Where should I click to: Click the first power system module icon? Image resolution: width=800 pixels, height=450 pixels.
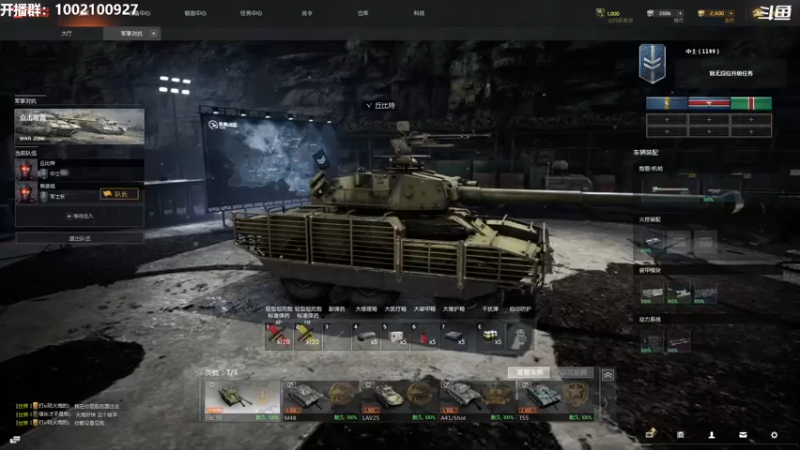pos(651,341)
